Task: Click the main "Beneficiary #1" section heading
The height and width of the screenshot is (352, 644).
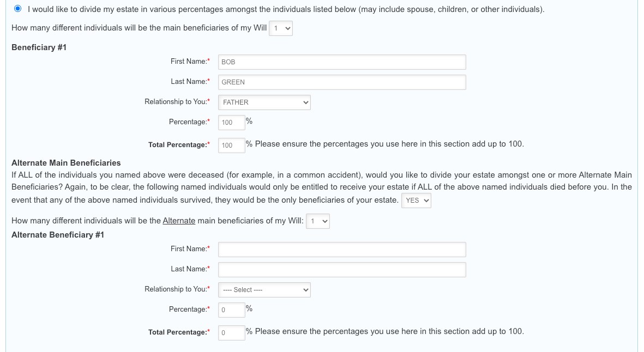Action: 39,47
